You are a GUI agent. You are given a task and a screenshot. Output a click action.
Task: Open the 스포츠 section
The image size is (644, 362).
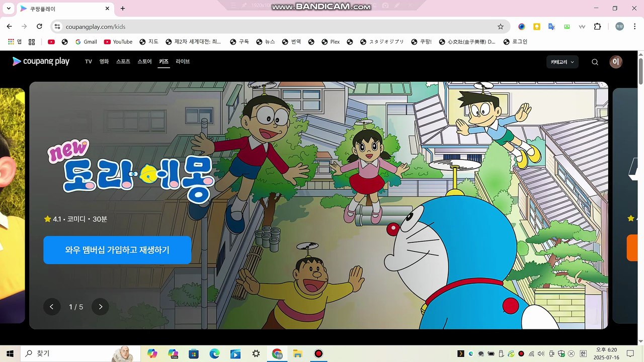(x=123, y=61)
